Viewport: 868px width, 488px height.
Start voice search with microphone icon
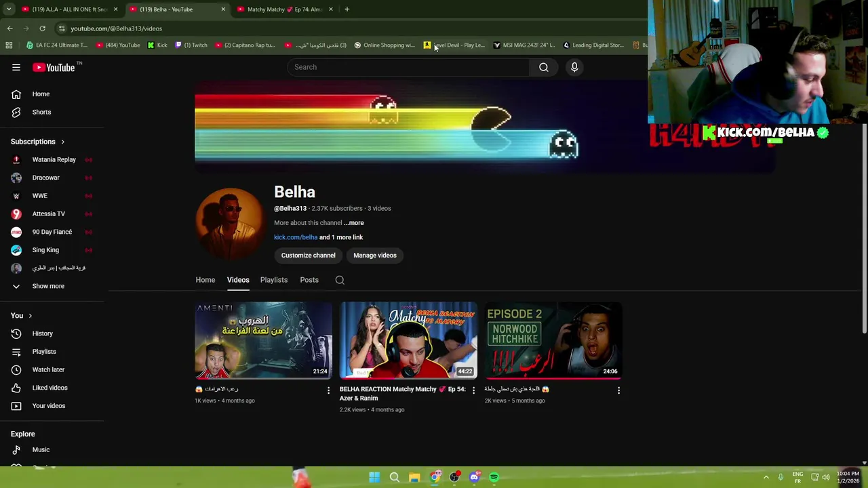574,67
